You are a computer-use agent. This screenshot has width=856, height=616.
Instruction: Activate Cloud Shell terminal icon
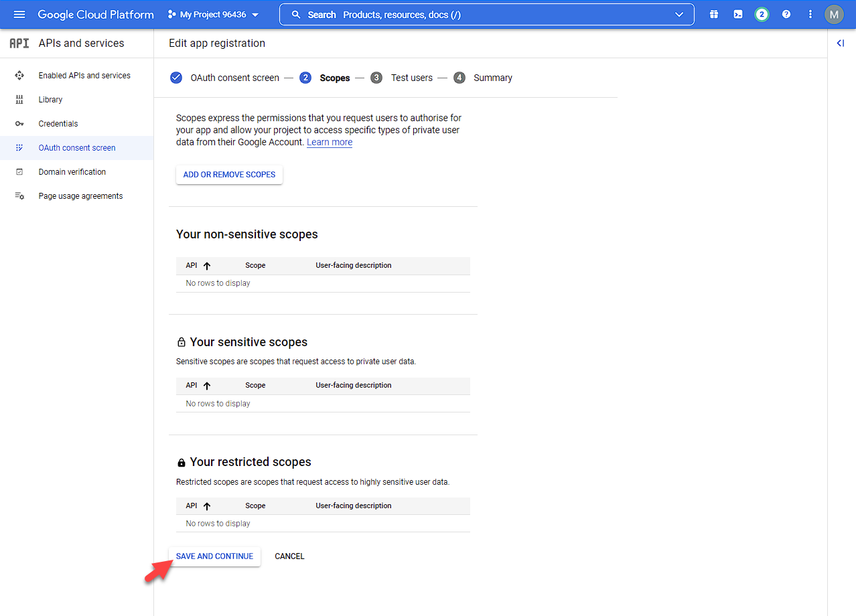738,14
